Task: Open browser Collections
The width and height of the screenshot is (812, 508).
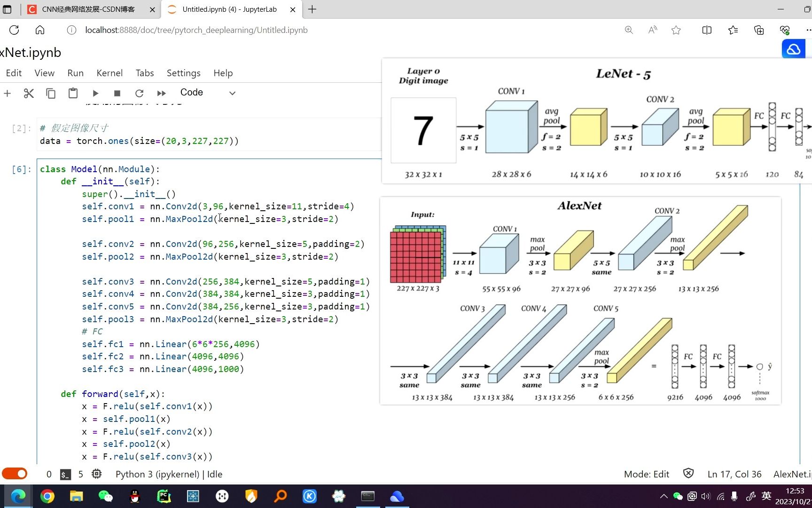Action: (759, 30)
